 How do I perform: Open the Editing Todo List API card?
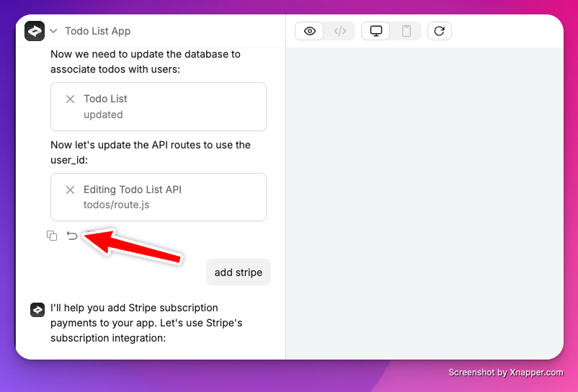(159, 197)
